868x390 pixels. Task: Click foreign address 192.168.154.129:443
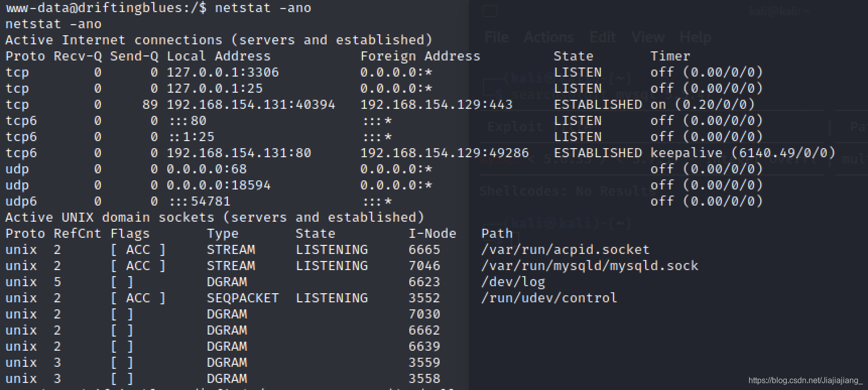point(437,105)
